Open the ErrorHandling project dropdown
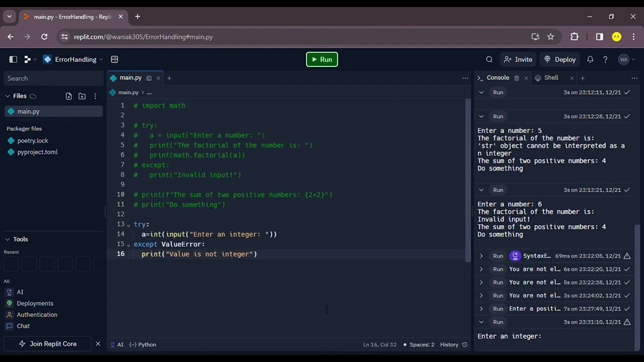This screenshot has height=362, width=644. [73, 59]
